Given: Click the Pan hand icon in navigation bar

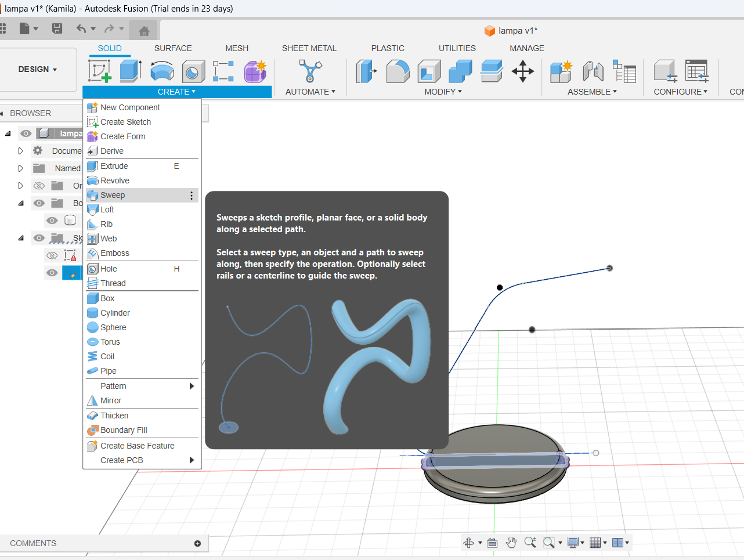Looking at the screenshot, I should click(511, 543).
